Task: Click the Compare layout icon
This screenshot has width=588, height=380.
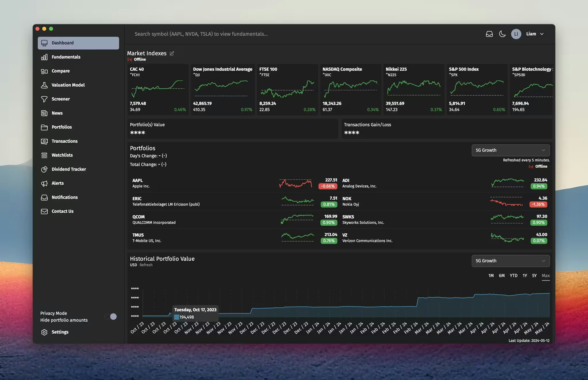Action: (x=44, y=71)
